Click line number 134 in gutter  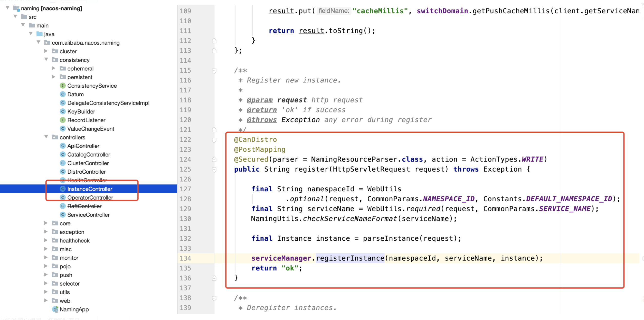185,258
